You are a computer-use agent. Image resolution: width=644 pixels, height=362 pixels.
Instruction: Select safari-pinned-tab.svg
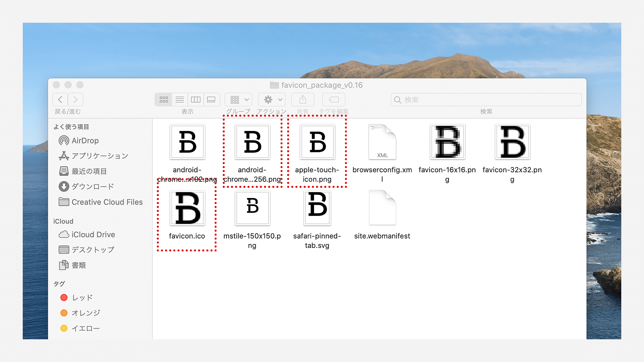(317, 208)
